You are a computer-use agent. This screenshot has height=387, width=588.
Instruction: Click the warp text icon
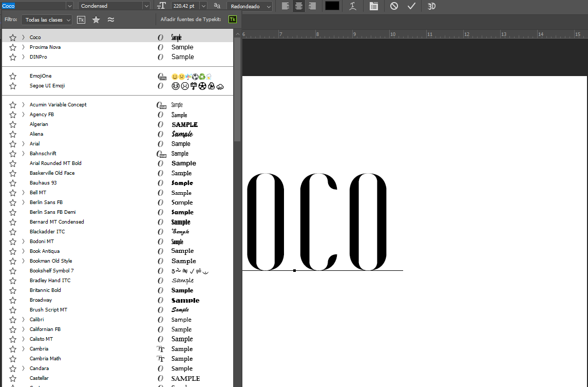pyautogui.click(x=353, y=6)
